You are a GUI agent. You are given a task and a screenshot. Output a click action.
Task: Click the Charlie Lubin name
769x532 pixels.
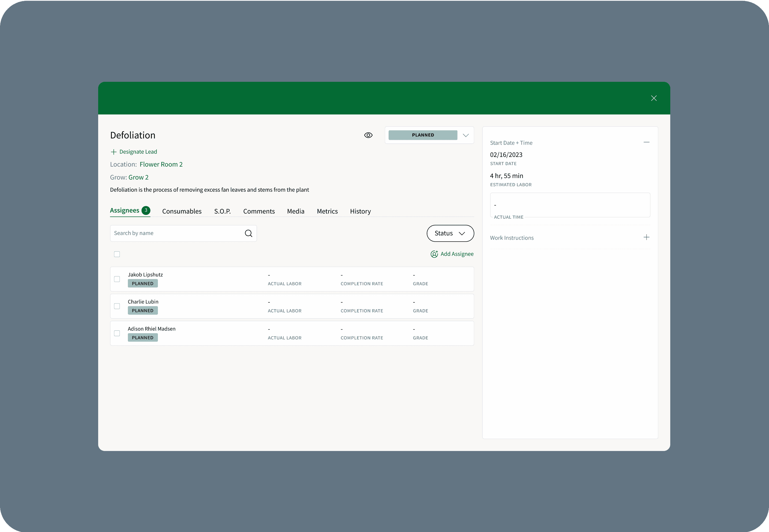click(x=143, y=302)
